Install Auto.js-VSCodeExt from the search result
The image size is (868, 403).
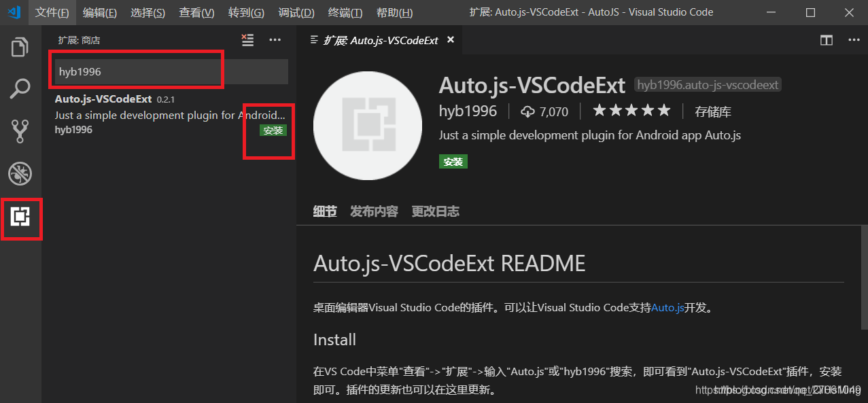273,130
